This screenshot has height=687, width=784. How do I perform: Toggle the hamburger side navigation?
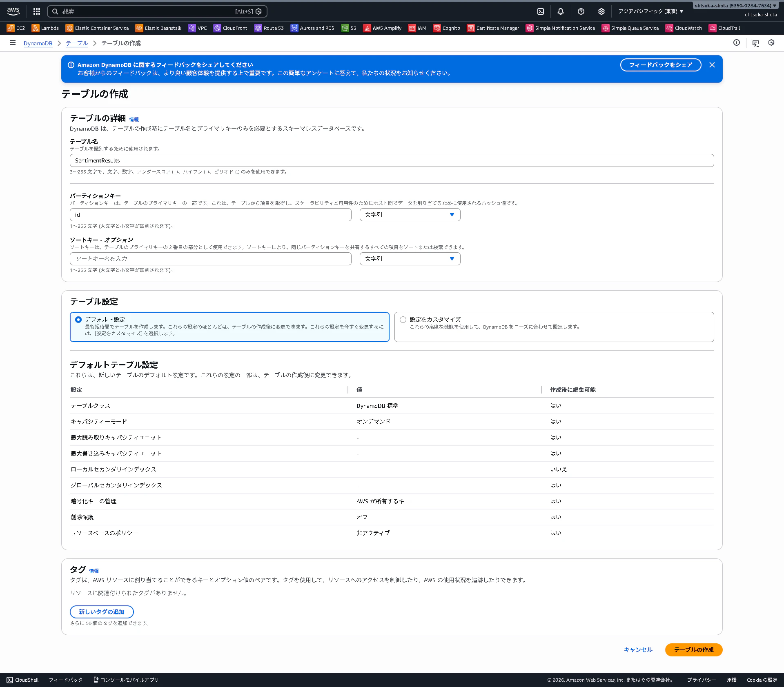13,43
